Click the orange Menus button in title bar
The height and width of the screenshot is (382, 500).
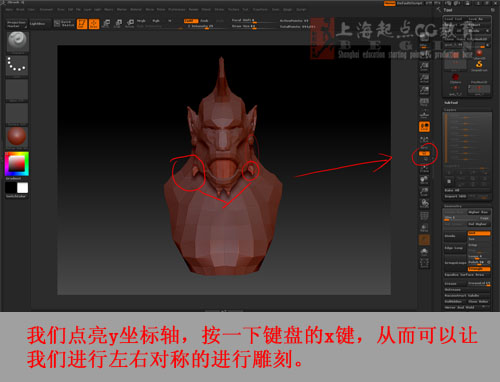(x=389, y=3)
